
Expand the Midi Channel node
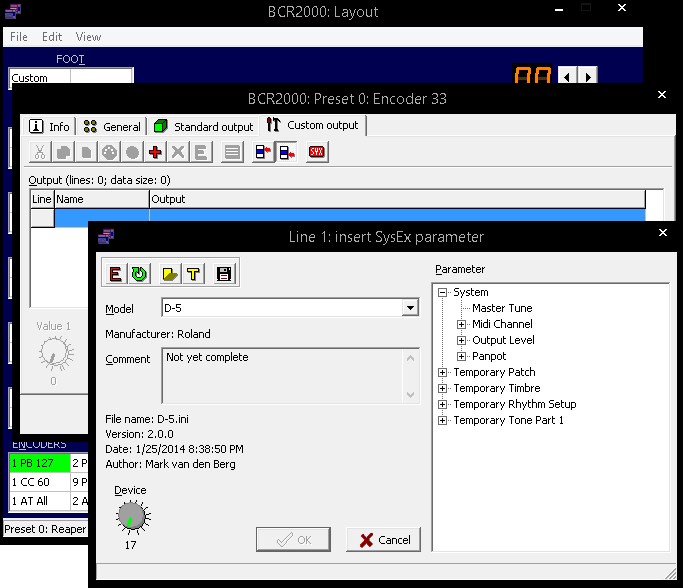pyautogui.click(x=462, y=324)
